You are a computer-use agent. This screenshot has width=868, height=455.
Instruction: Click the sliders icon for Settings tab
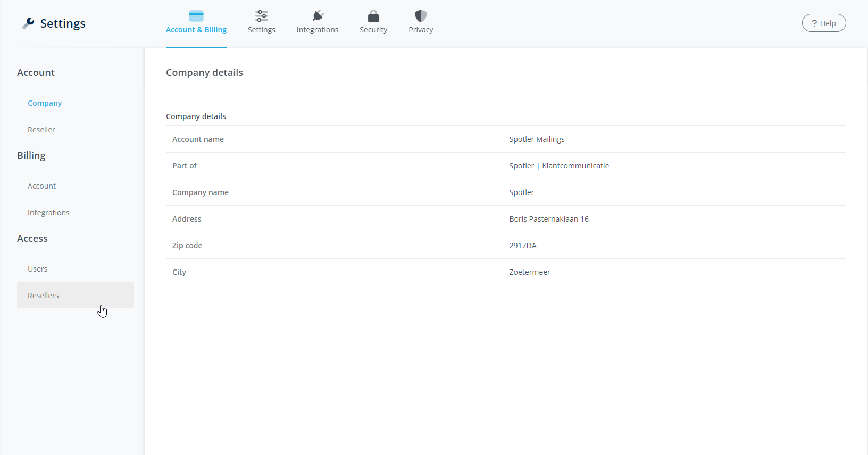click(x=261, y=16)
